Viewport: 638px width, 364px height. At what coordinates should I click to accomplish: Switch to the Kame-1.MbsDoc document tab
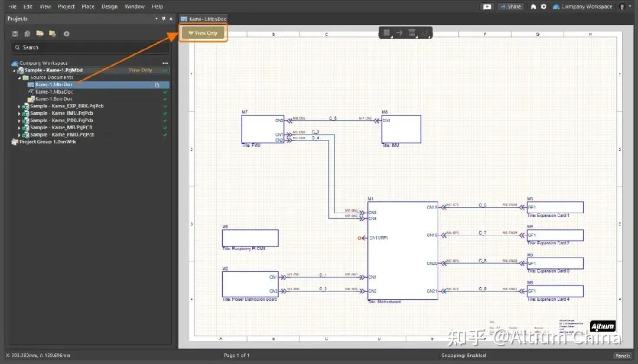[x=203, y=19]
